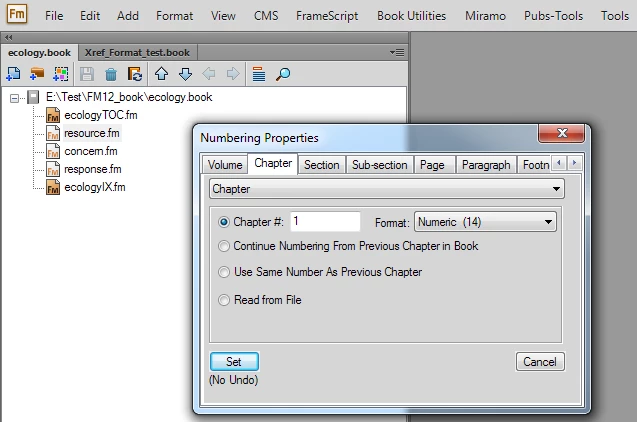
Task: Select ecologyTOC.fm in the book tree
Action: 101,115
